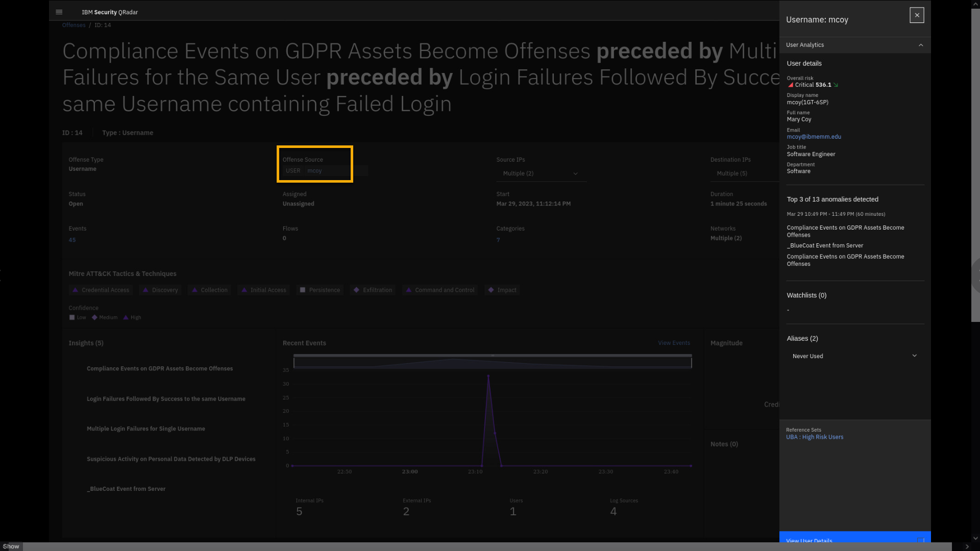The height and width of the screenshot is (551, 980).
Task: Click the Initial Access tactic tag
Action: (263, 290)
